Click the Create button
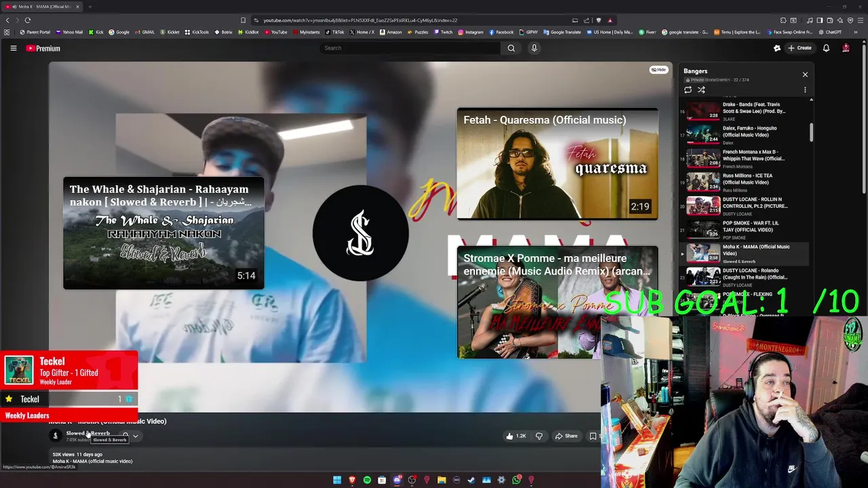This screenshot has height=488, width=868. coord(800,48)
